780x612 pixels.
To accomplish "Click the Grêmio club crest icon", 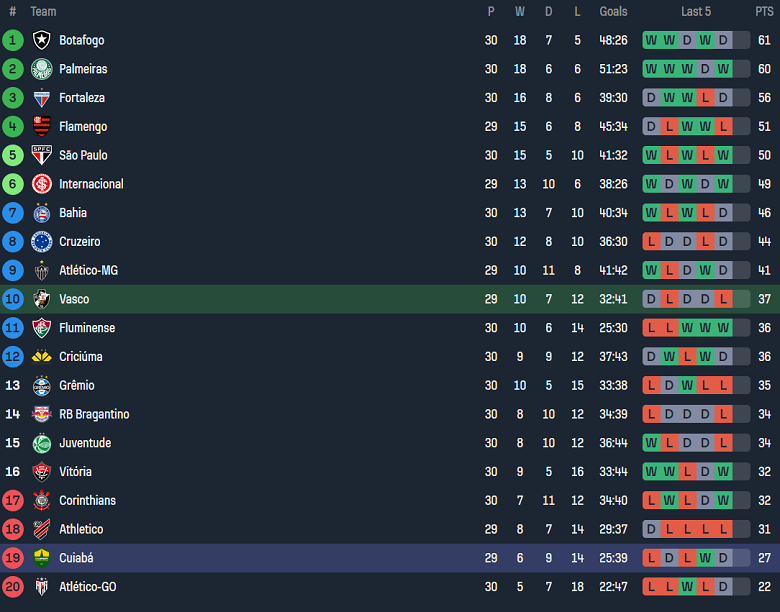I will 41,385.
